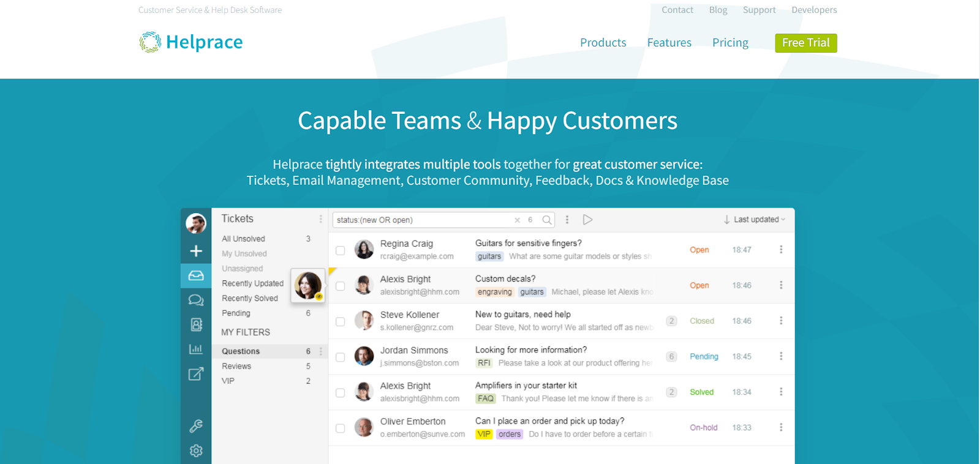Screen dimensions: 980x464
Task: Open the Last updated sort dropdown
Action: (x=759, y=219)
